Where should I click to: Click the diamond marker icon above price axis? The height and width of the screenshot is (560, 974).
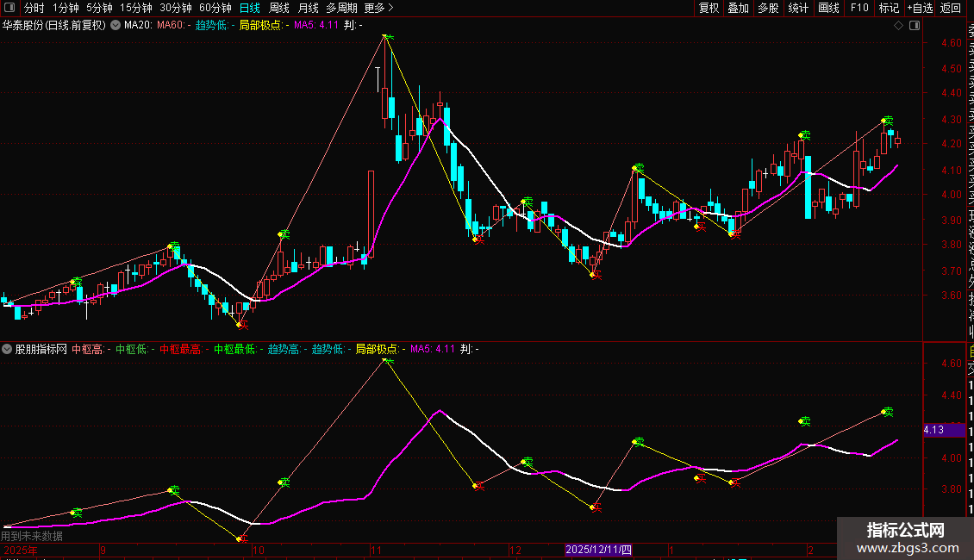click(x=898, y=25)
